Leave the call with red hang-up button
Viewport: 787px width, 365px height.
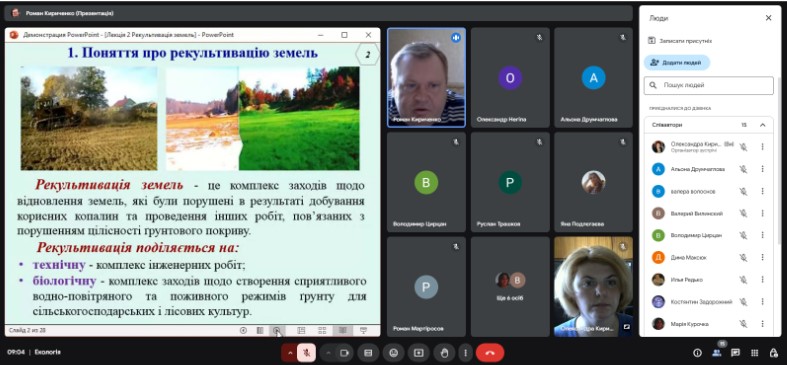click(x=490, y=353)
